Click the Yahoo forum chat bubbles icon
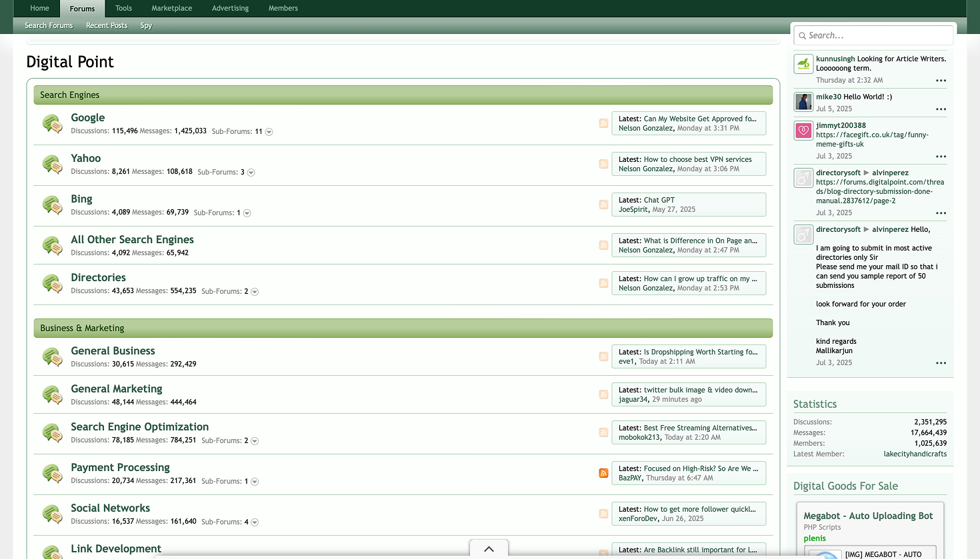The width and height of the screenshot is (980, 559). pyautogui.click(x=53, y=165)
